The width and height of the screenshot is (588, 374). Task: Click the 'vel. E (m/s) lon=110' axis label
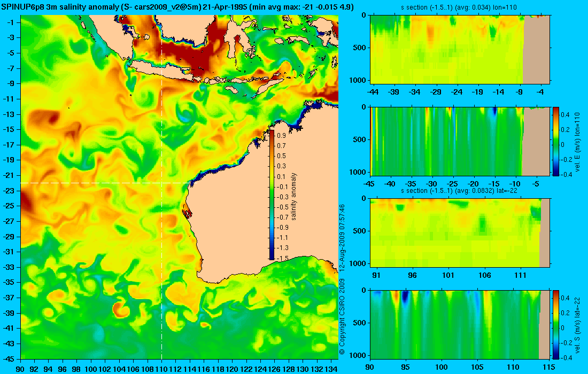[577, 143]
